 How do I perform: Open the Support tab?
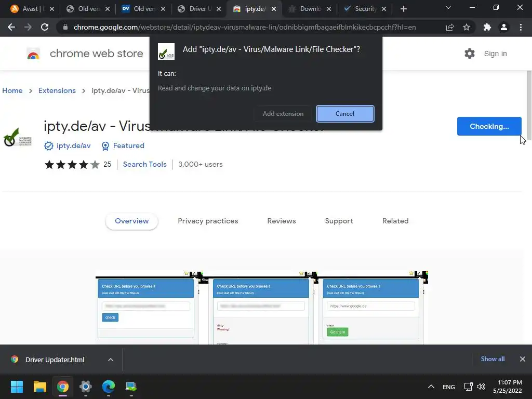(x=339, y=221)
